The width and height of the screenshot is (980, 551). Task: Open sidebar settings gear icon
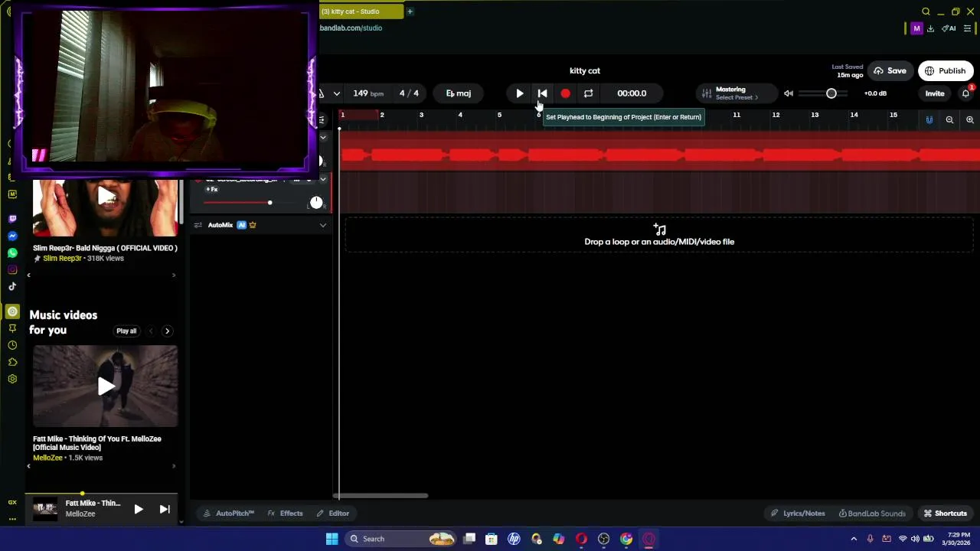pos(12,379)
